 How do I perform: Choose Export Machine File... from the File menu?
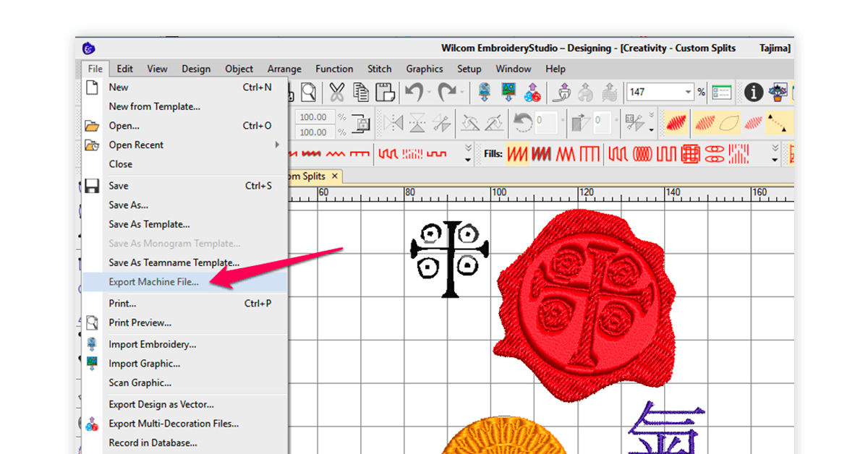184,282
